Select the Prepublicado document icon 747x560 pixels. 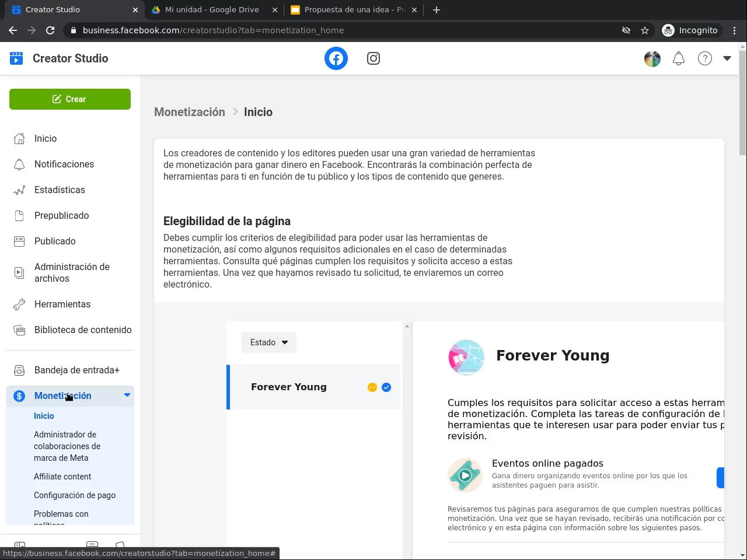click(x=19, y=215)
